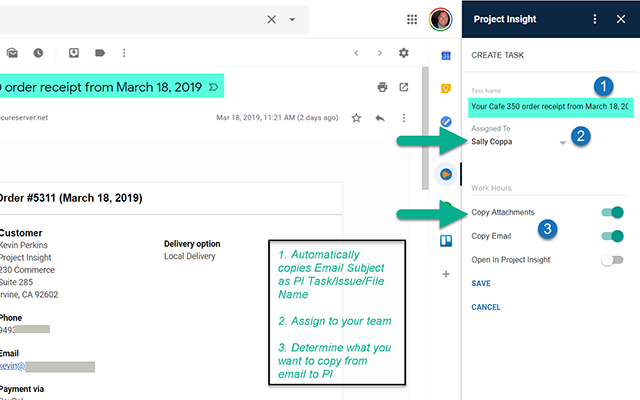
Task: Click the email date Mar 18, 2019
Action: click(277, 118)
